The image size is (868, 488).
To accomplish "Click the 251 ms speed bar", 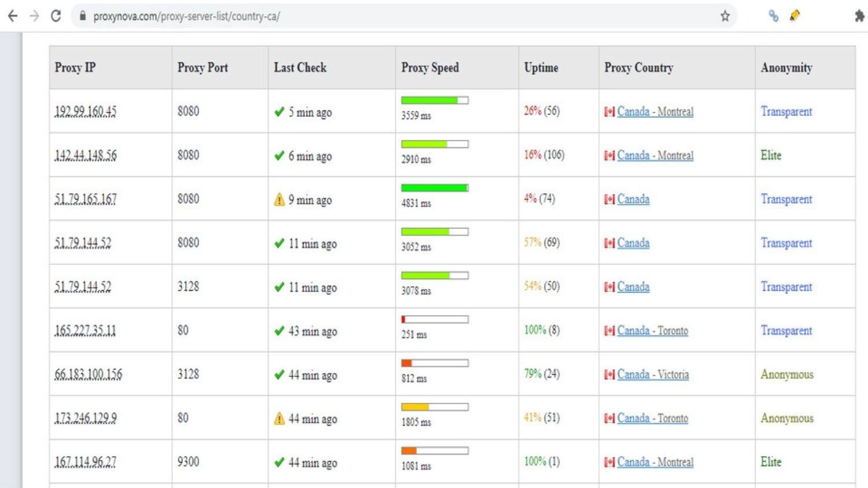I will pyautogui.click(x=435, y=319).
